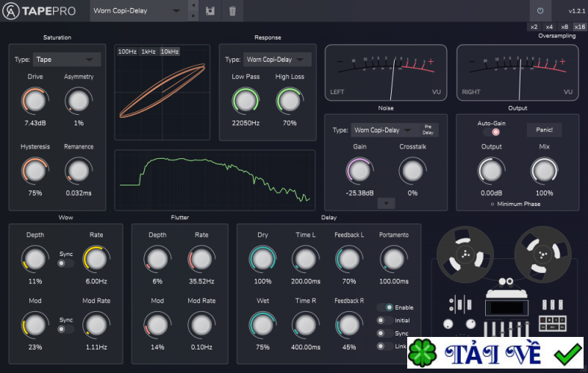Click the TapePro logo icon
Screen dimensions: 588x373
[x=11, y=11]
